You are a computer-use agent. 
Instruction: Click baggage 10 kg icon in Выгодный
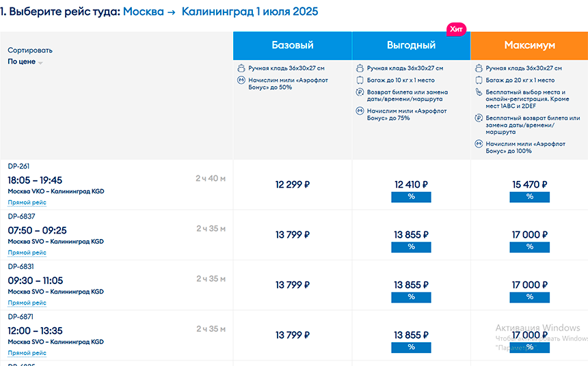[x=360, y=80]
